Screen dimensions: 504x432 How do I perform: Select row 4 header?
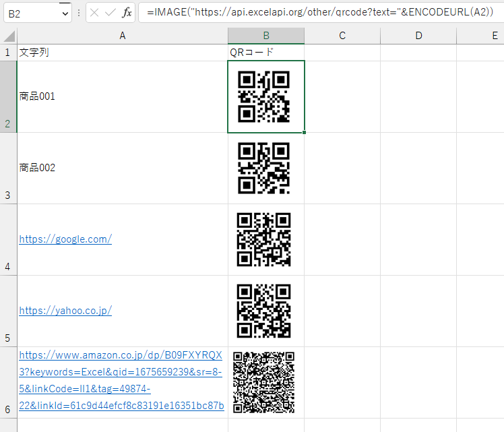click(8, 239)
